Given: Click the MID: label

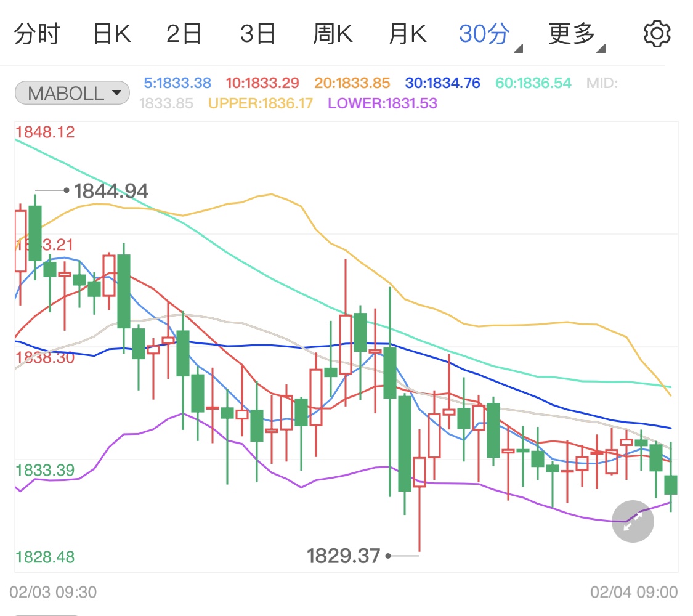Looking at the screenshot, I should pyautogui.click(x=602, y=83).
